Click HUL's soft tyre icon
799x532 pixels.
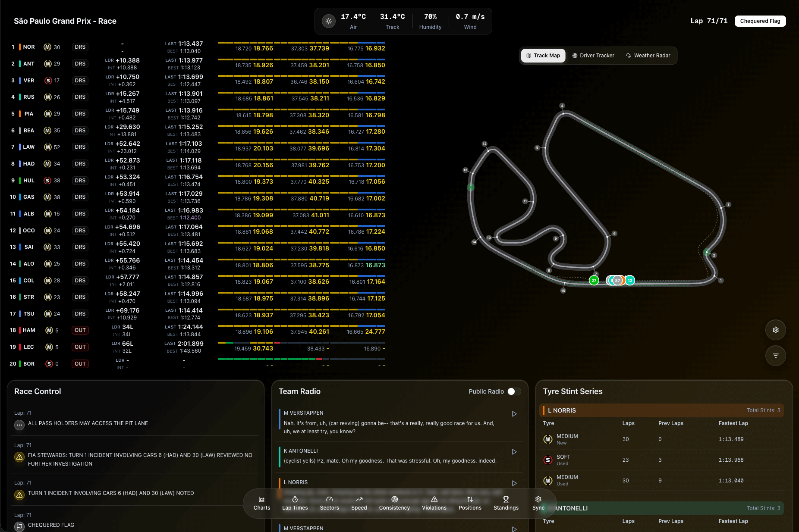[x=48, y=181]
